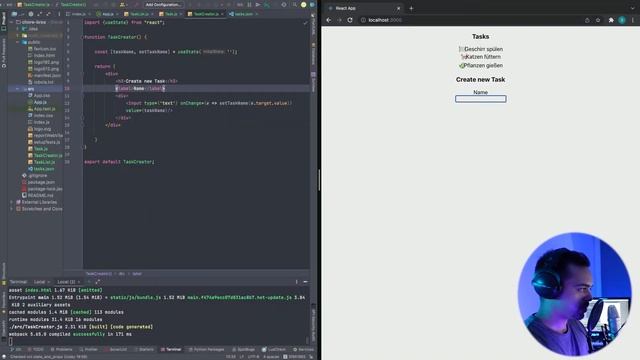
Task: Click the 'label' breadcrumb below editor
Action: click(x=137, y=273)
